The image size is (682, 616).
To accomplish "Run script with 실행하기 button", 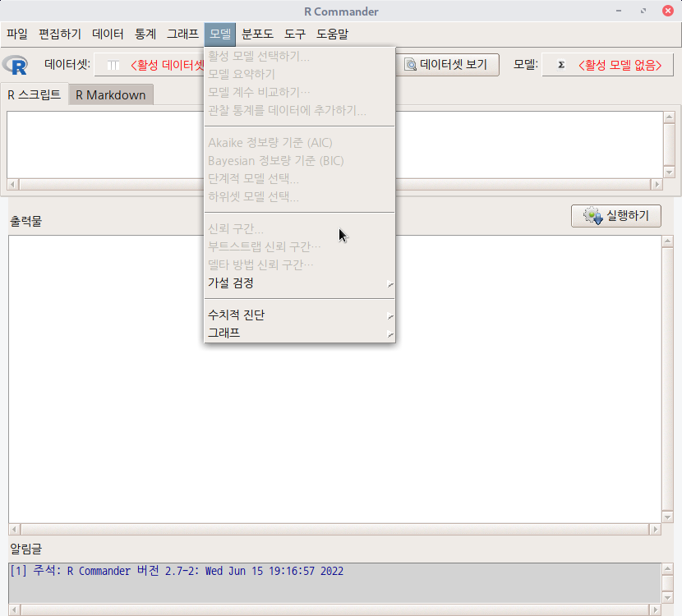I will coord(616,216).
